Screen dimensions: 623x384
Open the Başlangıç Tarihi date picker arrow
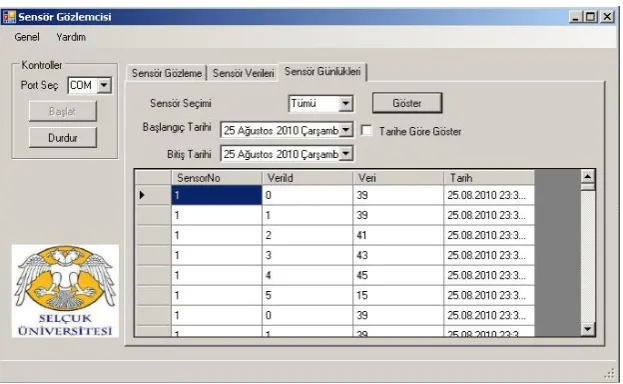[x=346, y=130]
